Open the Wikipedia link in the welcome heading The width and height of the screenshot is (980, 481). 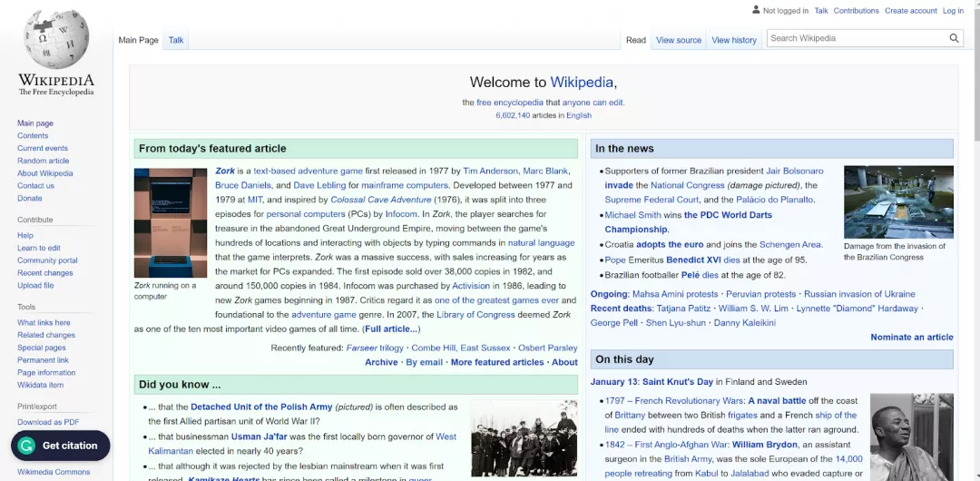click(582, 82)
